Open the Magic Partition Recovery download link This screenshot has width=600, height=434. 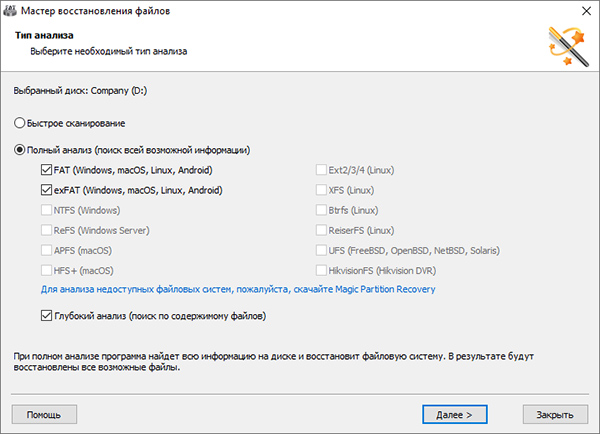pyautogui.click(x=238, y=289)
